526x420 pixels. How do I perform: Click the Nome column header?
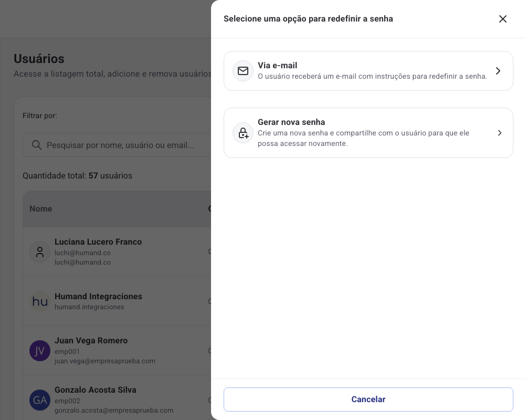click(40, 208)
